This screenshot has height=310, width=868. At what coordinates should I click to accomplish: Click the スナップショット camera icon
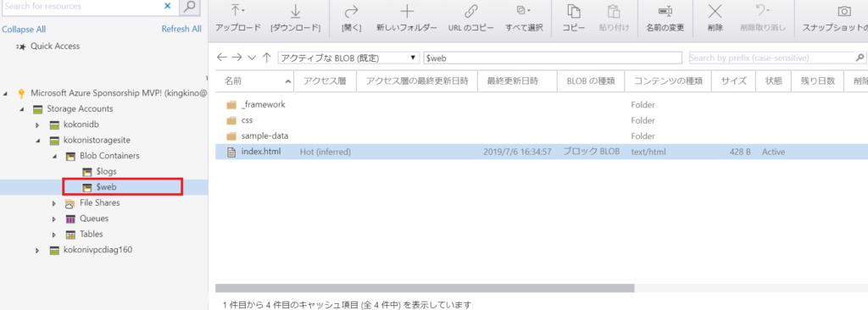pos(843,11)
